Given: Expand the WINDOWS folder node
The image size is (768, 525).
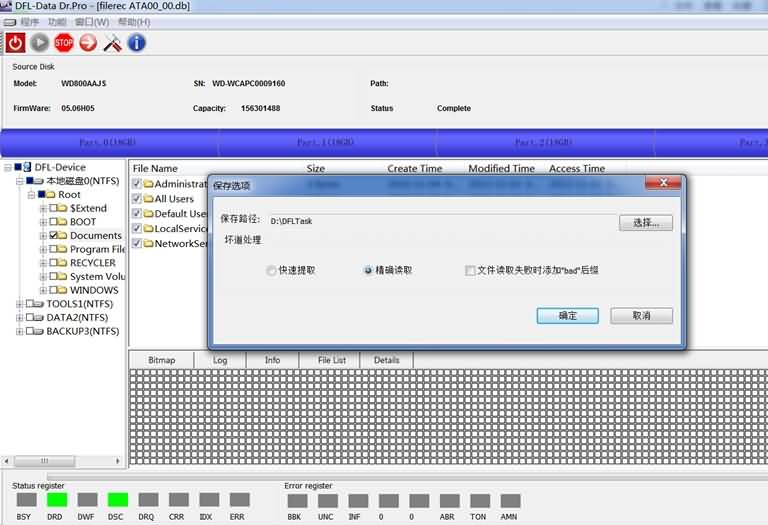Looking at the screenshot, I should [x=43, y=290].
